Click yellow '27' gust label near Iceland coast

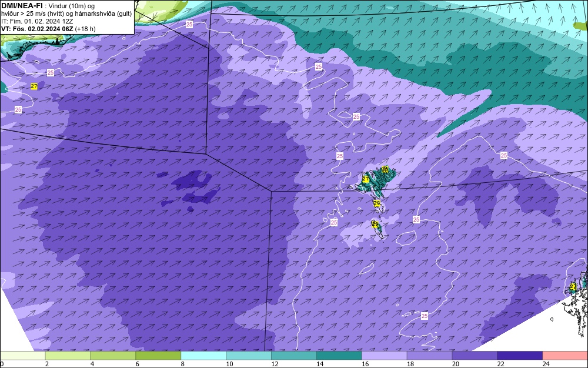click(34, 86)
